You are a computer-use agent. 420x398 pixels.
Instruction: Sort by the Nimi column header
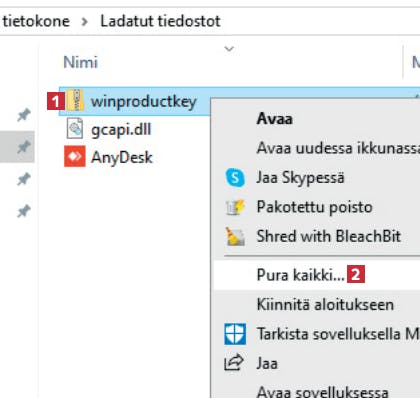80,62
